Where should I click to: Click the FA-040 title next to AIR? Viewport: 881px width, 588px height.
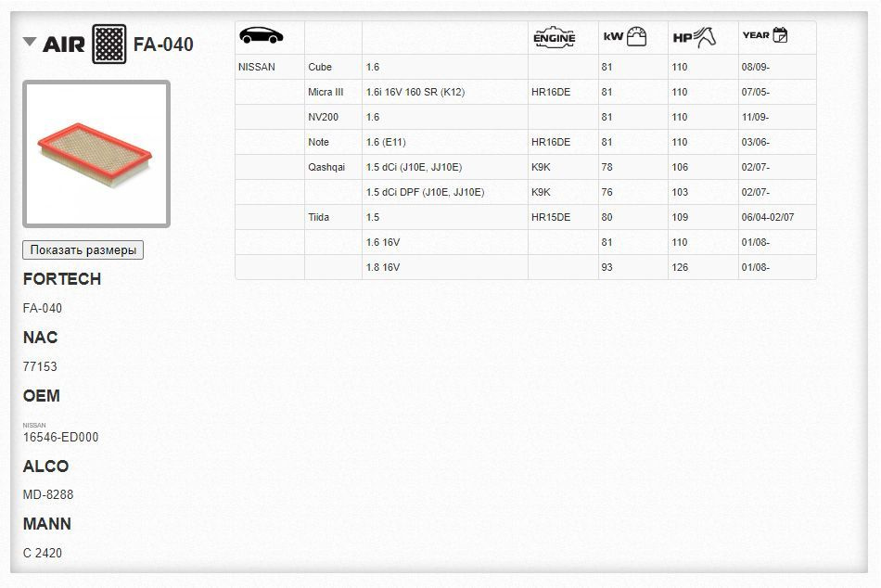point(163,44)
